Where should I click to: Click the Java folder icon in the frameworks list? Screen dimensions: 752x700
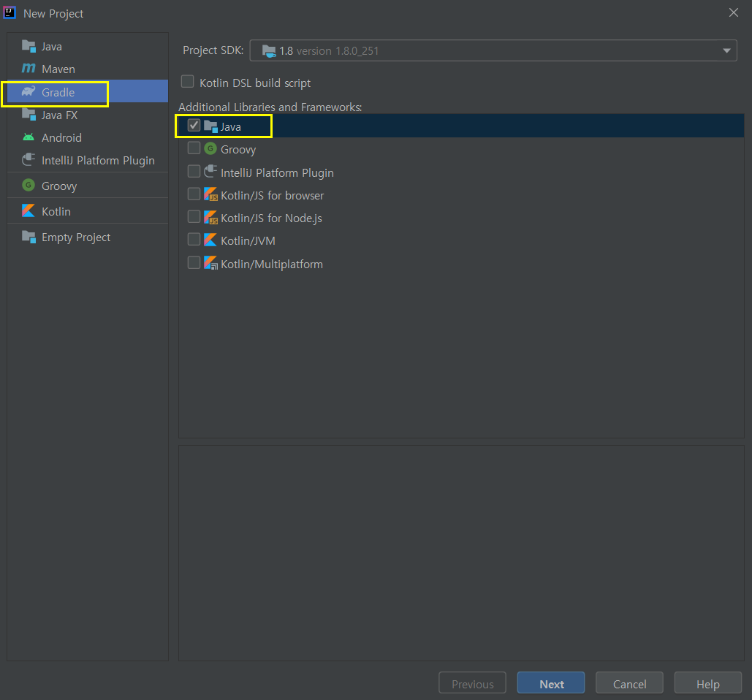coord(210,126)
